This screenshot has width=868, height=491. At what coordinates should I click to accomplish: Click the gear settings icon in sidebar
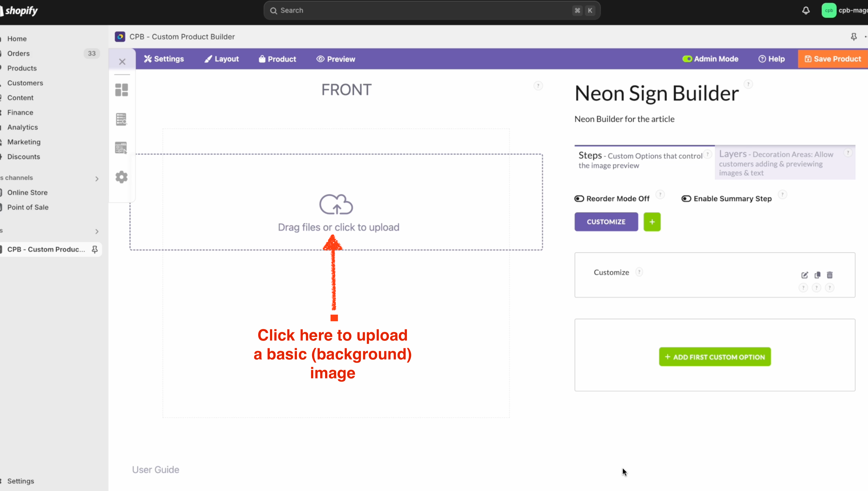pos(122,177)
